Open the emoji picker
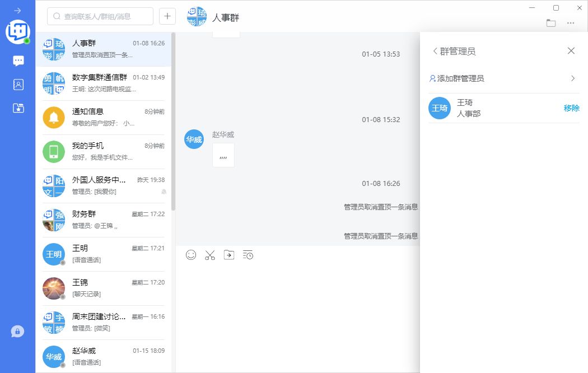Image resolution: width=588 pixels, height=373 pixels. [191, 255]
